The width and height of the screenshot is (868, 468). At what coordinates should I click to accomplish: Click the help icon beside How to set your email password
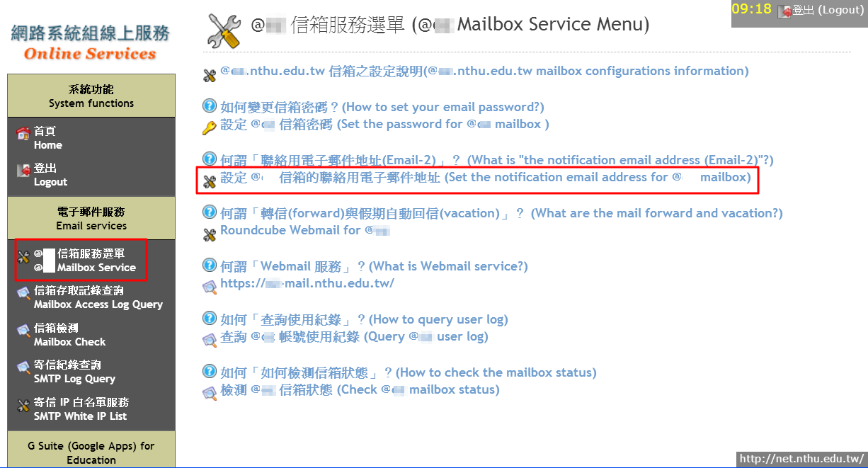coord(210,106)
